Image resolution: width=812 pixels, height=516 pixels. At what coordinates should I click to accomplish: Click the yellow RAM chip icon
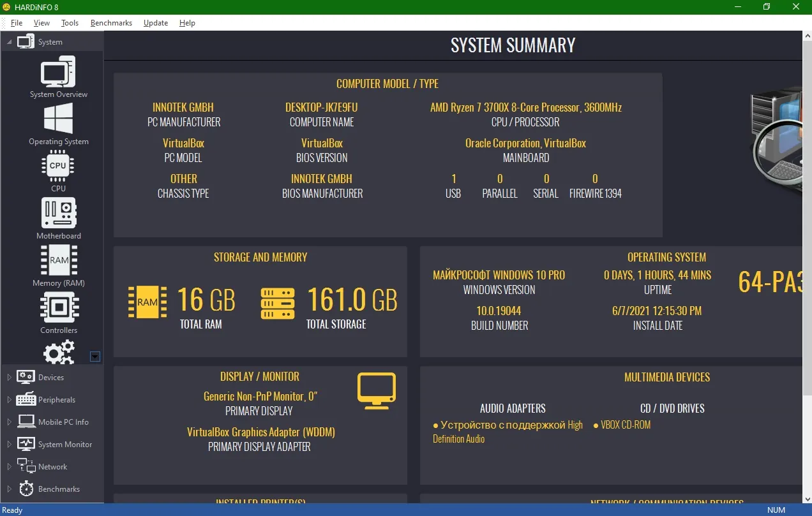tap(147, 302)
